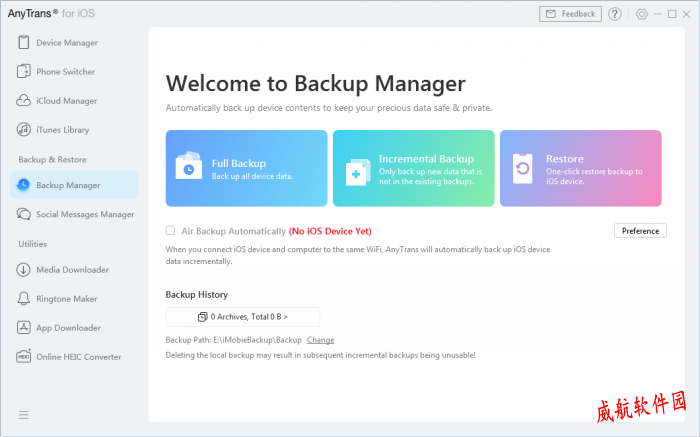The image size is (700, 437).
Task: Enable Air Backup Automatically checkbox
Action: [x=170, y=230]
